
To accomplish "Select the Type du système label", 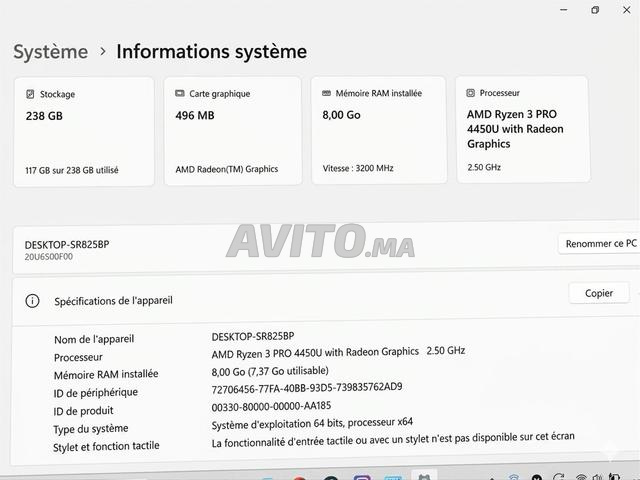I will (91, 429).
